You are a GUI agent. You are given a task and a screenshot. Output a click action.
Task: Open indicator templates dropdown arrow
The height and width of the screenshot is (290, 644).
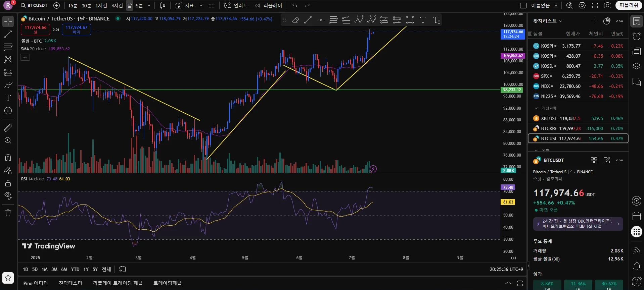pos(201,5)
